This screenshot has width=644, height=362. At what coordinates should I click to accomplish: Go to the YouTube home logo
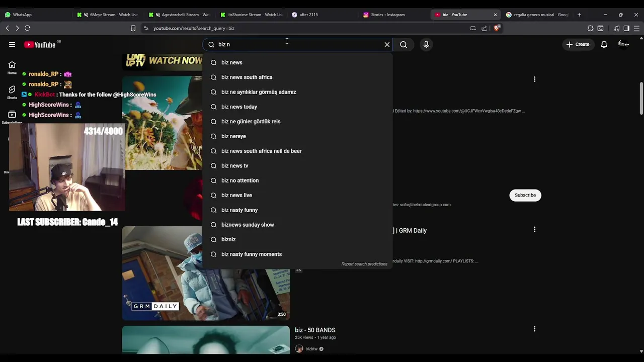click(40, 45)
